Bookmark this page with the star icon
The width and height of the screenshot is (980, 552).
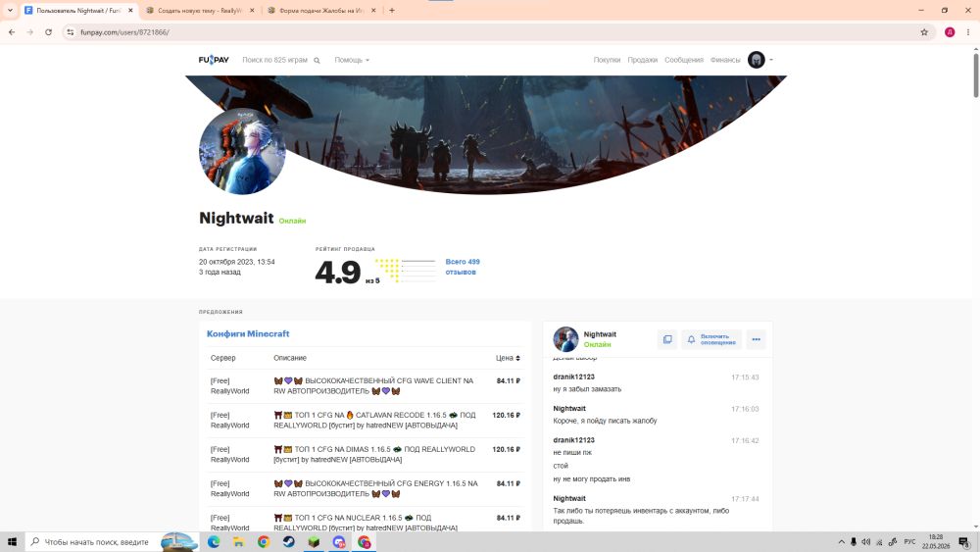pos(924,32)
